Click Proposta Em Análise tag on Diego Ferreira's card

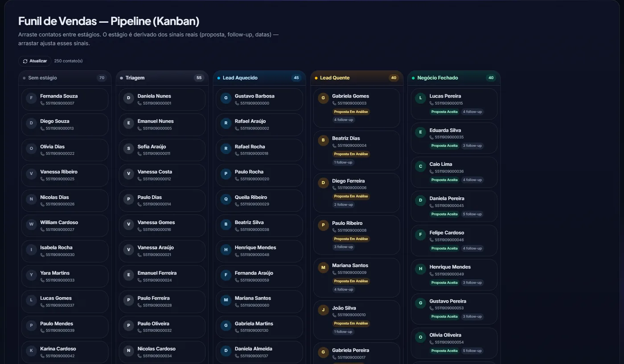tap(351, 196)
